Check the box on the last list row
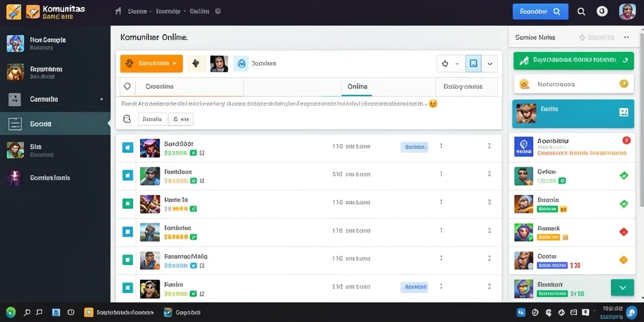Screen dimensions: 644x322 128,287
